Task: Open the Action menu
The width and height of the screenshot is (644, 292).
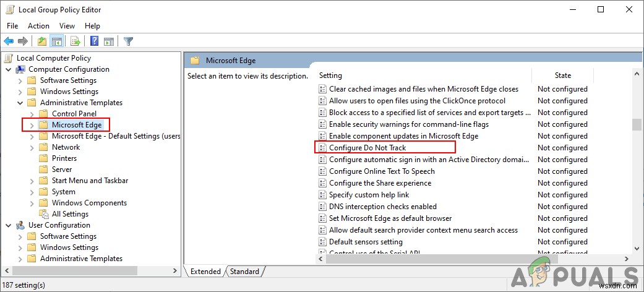Action: 38,26
